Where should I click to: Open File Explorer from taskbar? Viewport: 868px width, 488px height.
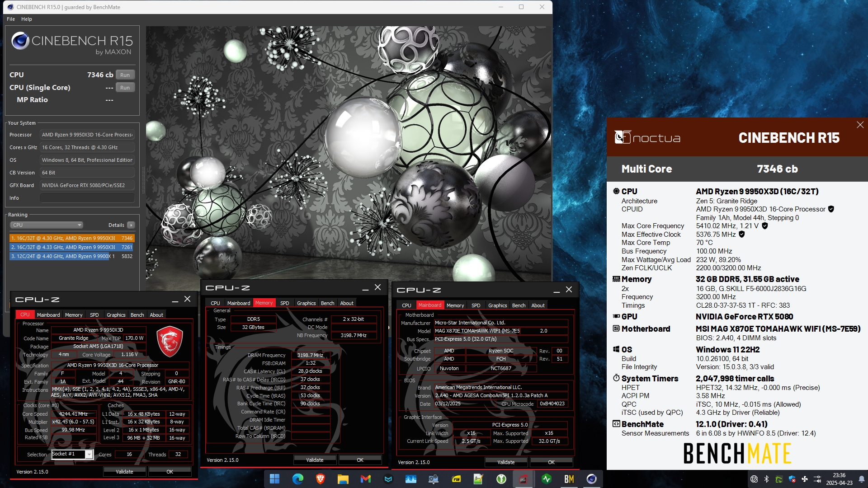click(343, 479)
